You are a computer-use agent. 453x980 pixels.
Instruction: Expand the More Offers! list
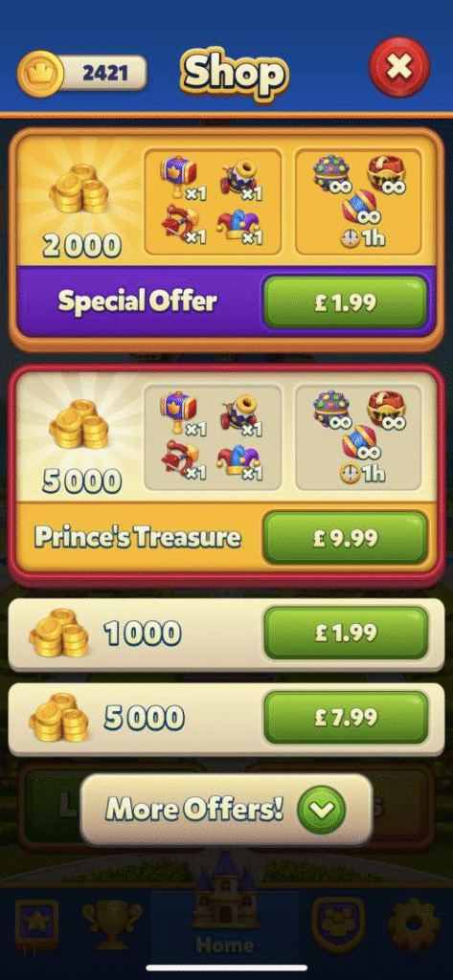tap(226, 810)
